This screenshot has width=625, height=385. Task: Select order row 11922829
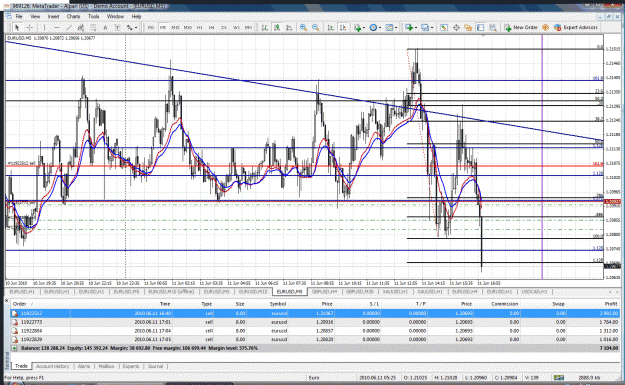(314, 340)
